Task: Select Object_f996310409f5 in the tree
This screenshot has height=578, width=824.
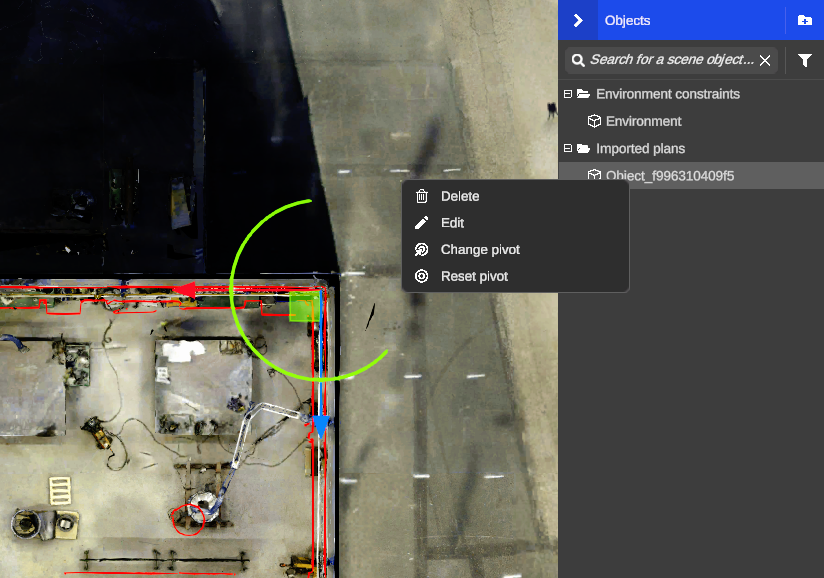Action: 670,176
